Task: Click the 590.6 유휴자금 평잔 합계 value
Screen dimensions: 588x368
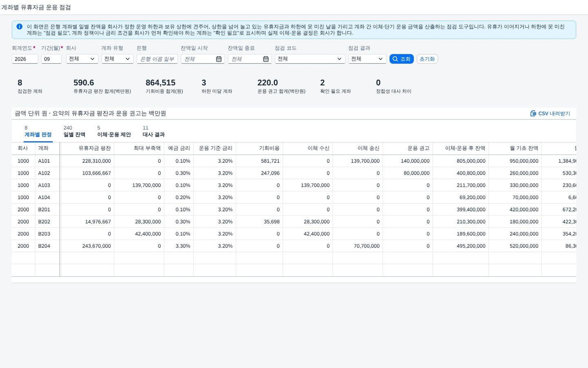Action: [x=84, y=83]
